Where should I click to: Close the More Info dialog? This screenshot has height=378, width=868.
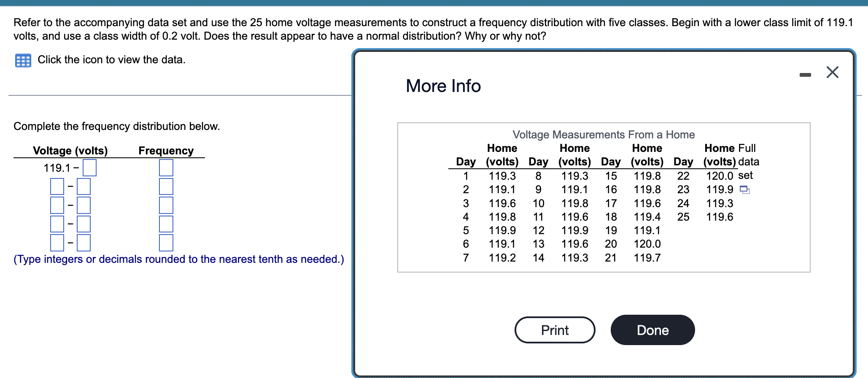[x=833, y=72]
